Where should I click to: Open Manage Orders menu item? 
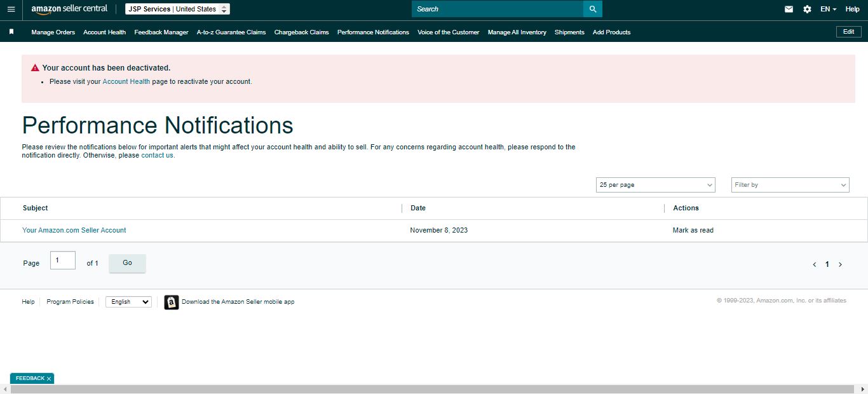point(53,32)
